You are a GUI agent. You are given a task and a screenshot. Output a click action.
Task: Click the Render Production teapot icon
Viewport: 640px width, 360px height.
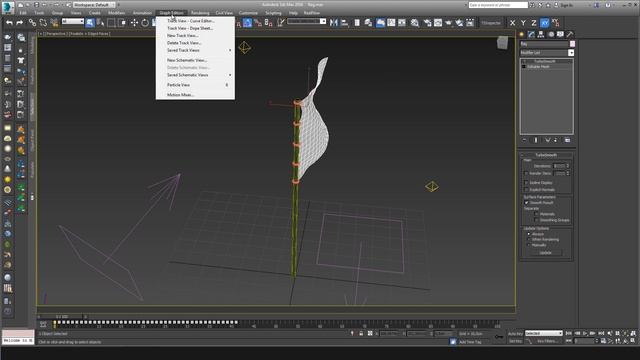tap(449, 23)
